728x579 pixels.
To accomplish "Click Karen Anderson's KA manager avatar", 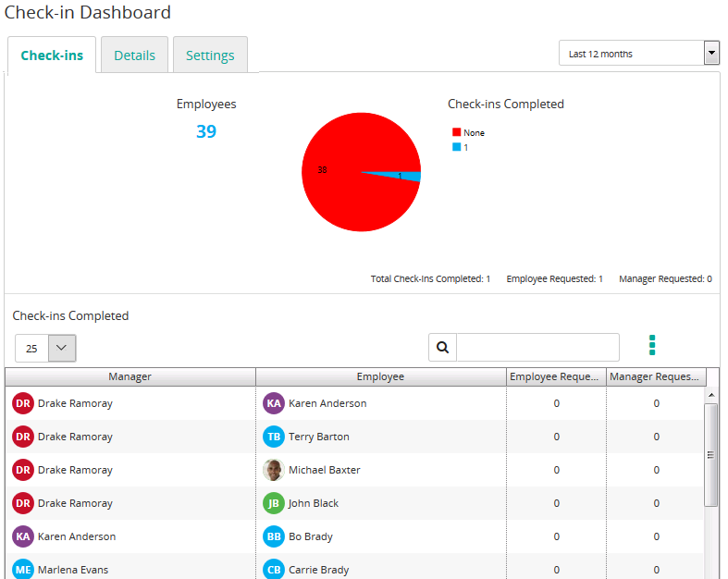I will coord(23,536).
